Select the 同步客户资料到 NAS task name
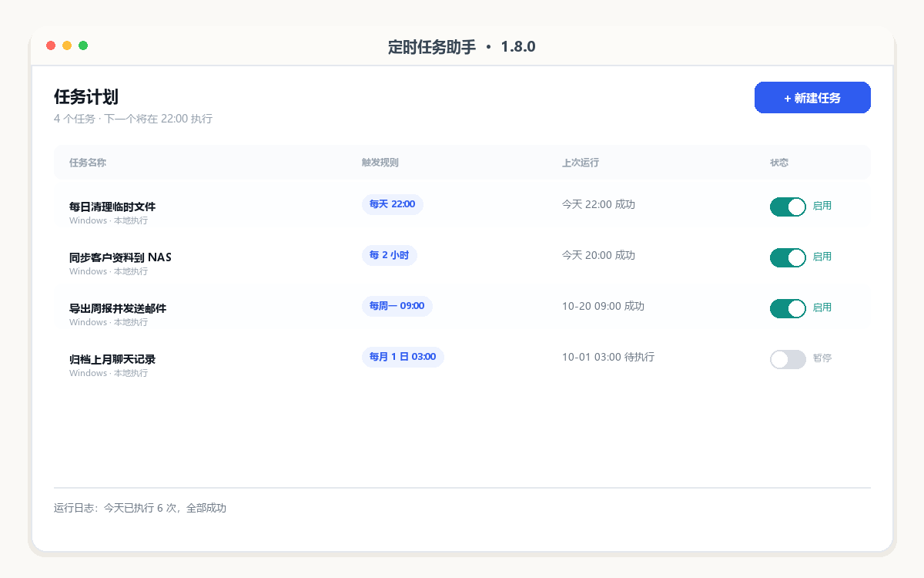Image resolution: width=924 pixels, height=578 pixels. point(120,257)
